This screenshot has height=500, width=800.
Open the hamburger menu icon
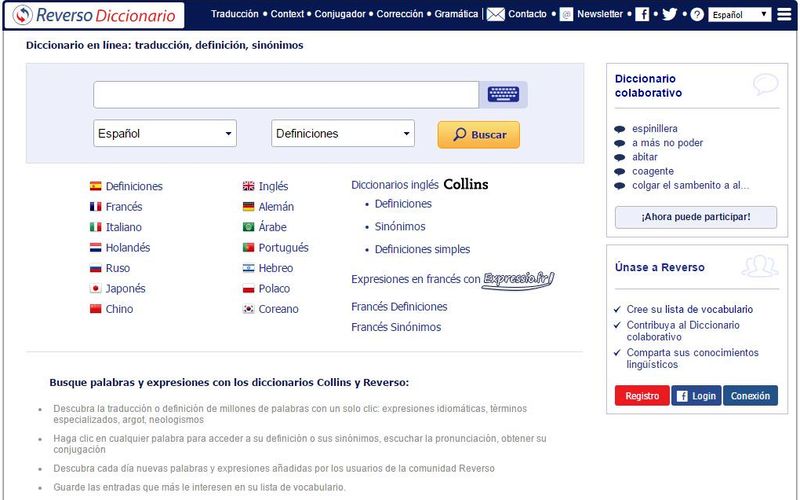click(x=784, y=14)
